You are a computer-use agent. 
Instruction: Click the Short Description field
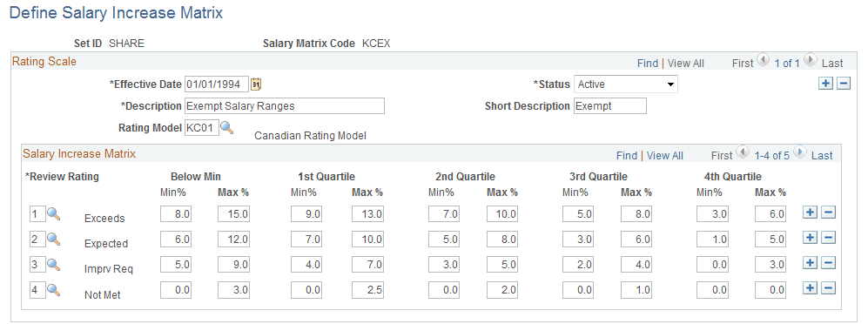click(x=610, y=105)
